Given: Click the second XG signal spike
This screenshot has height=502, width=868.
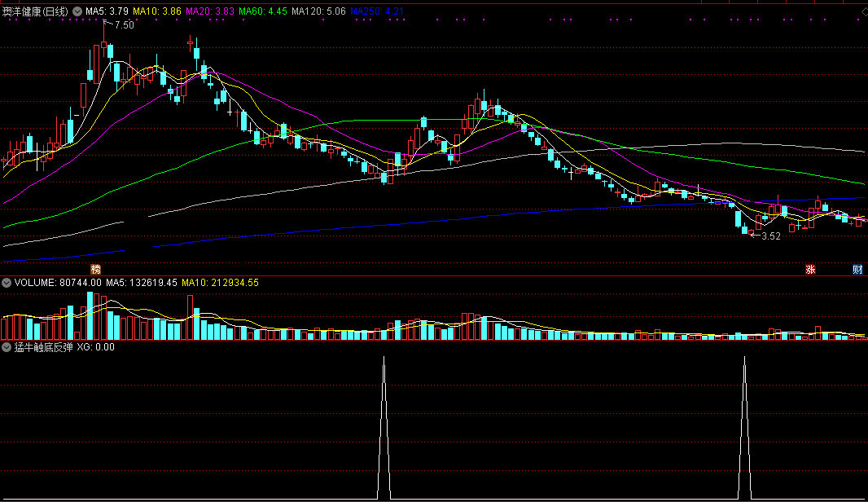Looking at the screenshot, I should [x=744, y=428].
